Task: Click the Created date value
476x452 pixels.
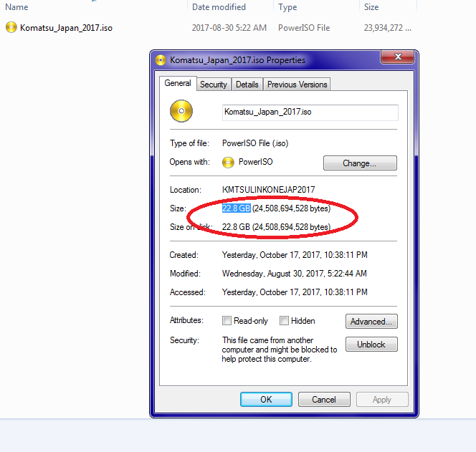Action: [x=295, y=255]
